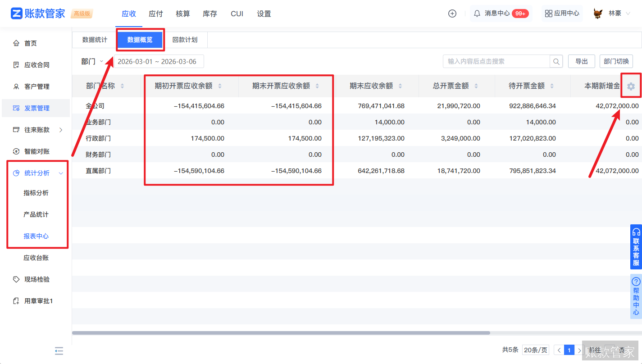Expand the 部门 dropdown selector
Screen dimensions: 642x364
pos(92,61)
